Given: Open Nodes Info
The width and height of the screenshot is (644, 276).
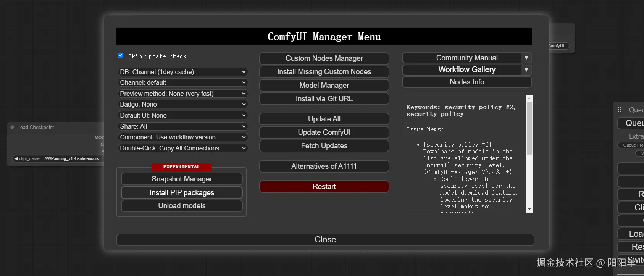Looking at the screenshot, I should 467,82.
